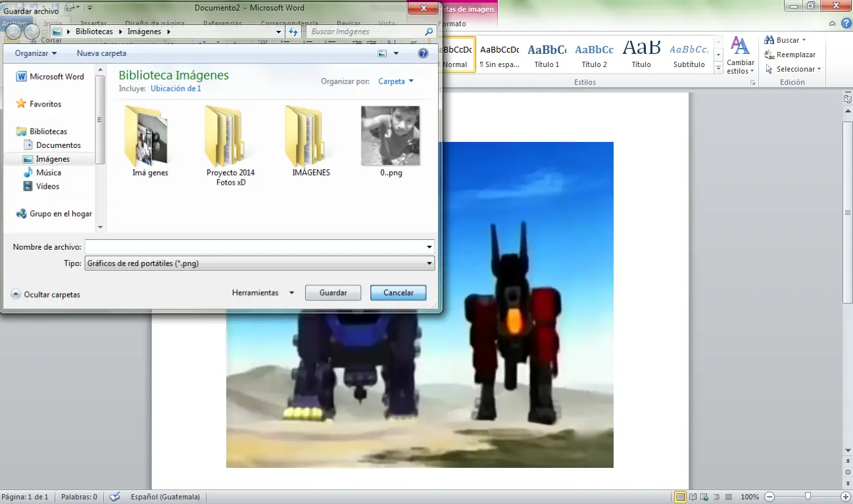This screenshot has width=853, height=504.
Task: Switch to Print Layout view
Action: 681,497
